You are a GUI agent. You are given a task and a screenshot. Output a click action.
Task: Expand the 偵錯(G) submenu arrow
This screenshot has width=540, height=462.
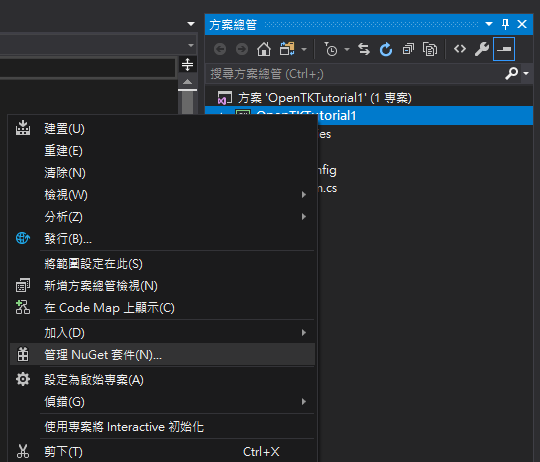point(303,402)
